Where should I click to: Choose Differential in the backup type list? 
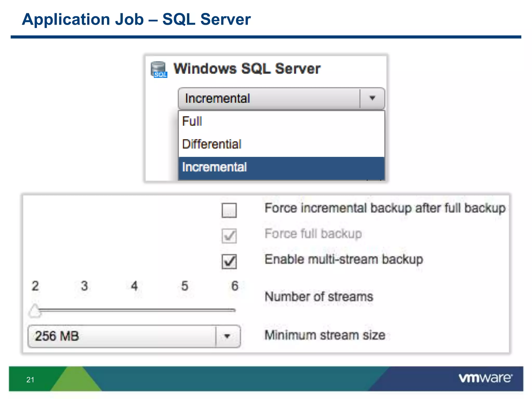pos(281,144)
